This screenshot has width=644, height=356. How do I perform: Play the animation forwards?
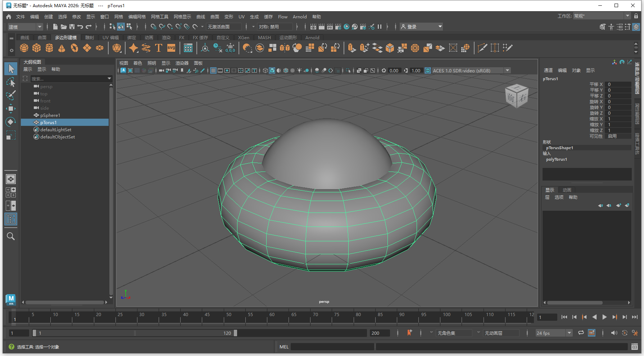[x=604, y=317]
